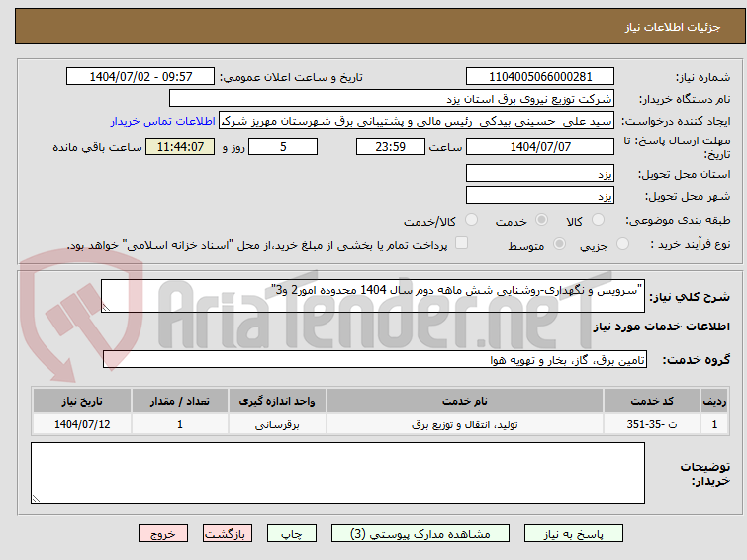Image resolution: width=747 pixels, height=560 pixels.
Task: Click deadline time field 23:59
Action: [391, 146]
